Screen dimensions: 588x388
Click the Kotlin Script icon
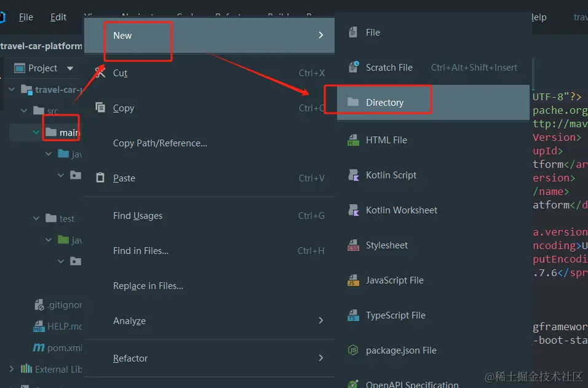tap(353, 175)
